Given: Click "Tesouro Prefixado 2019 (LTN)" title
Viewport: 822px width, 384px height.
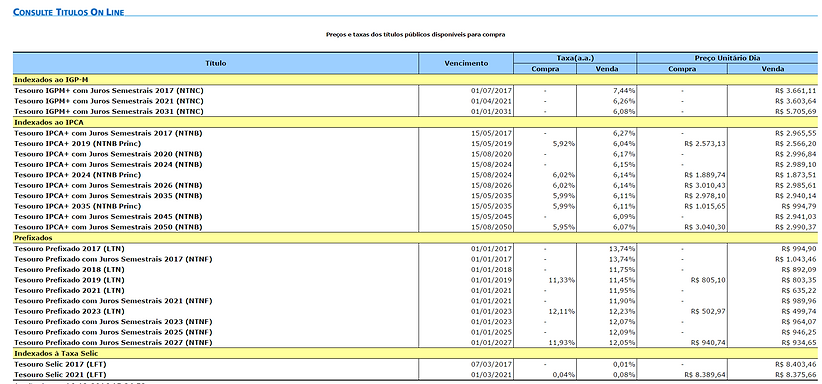Looking at the screenshot, I should pos(69,280).
